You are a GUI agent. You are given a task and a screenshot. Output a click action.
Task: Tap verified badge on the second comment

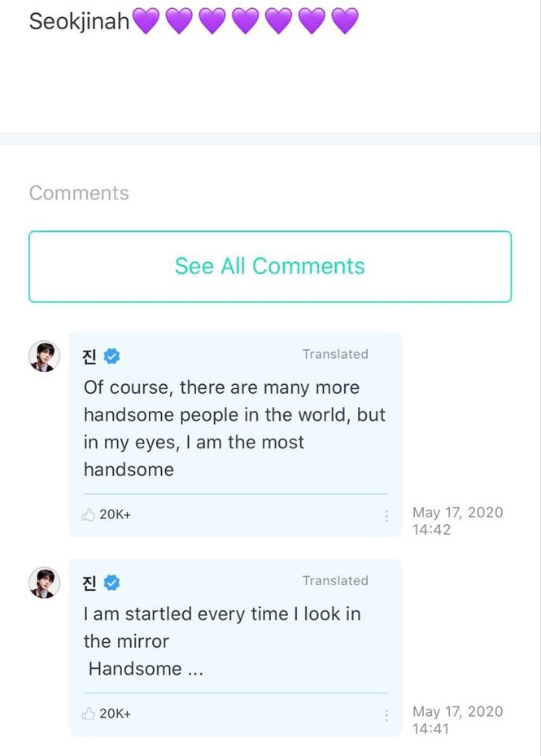coord(112,583)
